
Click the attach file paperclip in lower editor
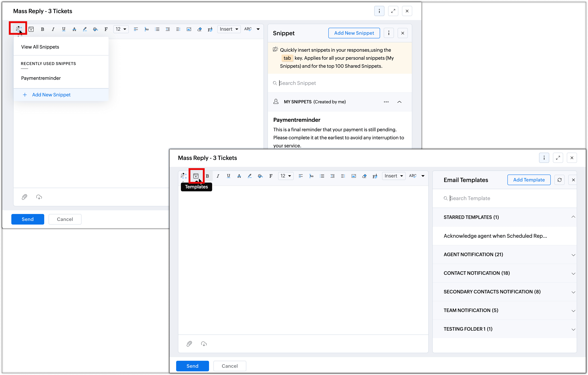pyautogui.click(x=189, y=344)
